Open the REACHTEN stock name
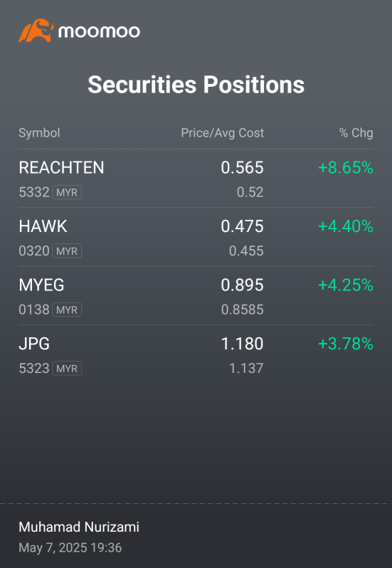Viewport: 392px width, 568px height. coord(61,167)
